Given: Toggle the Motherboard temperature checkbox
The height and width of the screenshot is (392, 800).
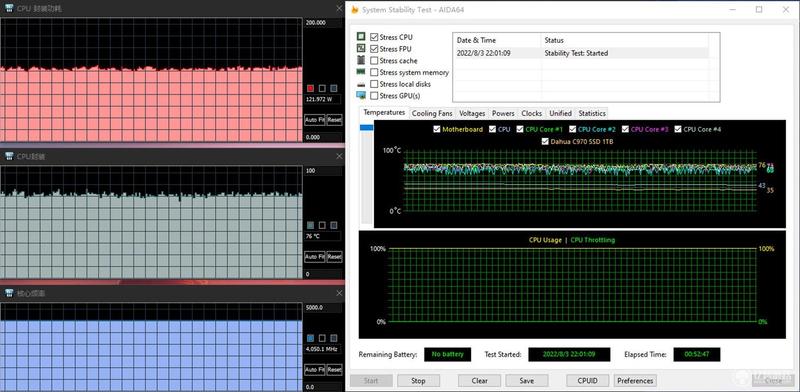Looking at the screenshot, I should click(x=437, y=129).
